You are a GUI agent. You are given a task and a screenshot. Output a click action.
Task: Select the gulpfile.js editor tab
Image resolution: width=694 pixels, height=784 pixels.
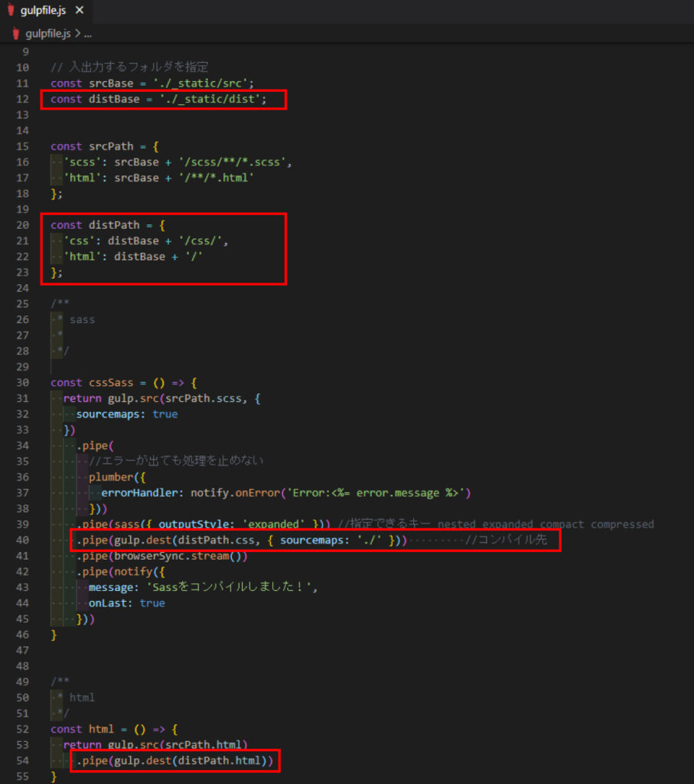coord(45,11)
